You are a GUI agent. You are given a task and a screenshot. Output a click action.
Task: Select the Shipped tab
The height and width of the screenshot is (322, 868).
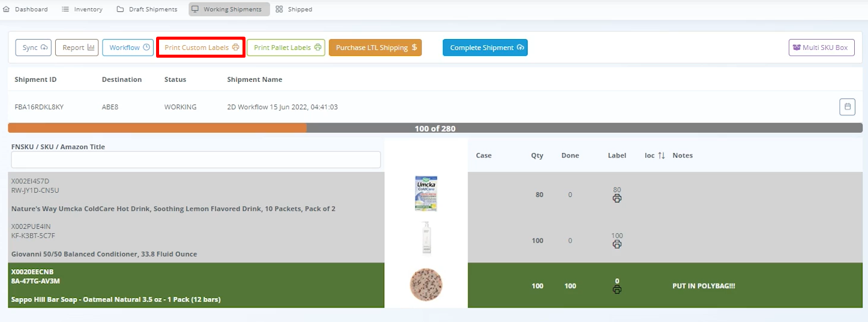pos(294,10)
